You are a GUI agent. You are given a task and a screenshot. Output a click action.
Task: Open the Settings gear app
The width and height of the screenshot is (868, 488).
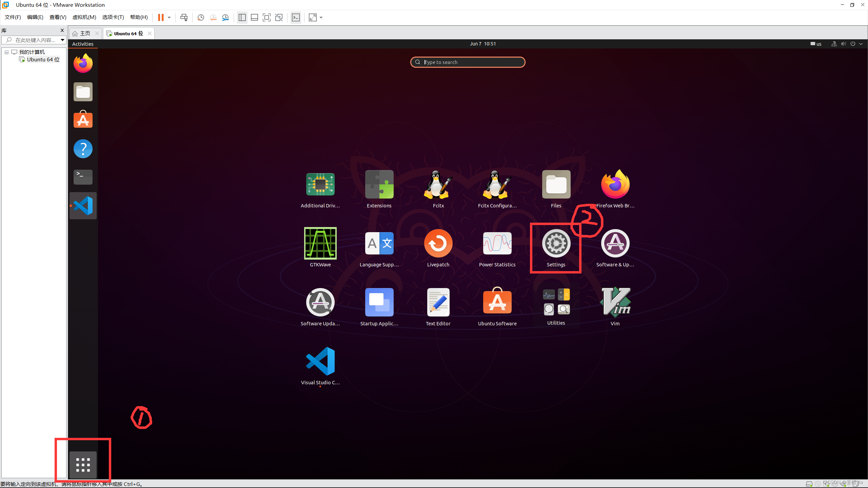(x=556, y=244)
